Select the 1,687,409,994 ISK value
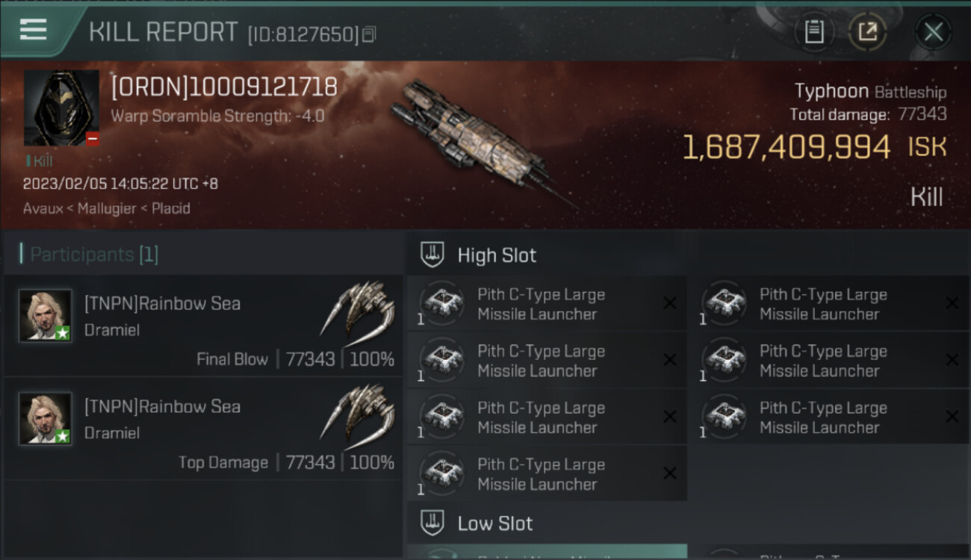 pos(786,147)
